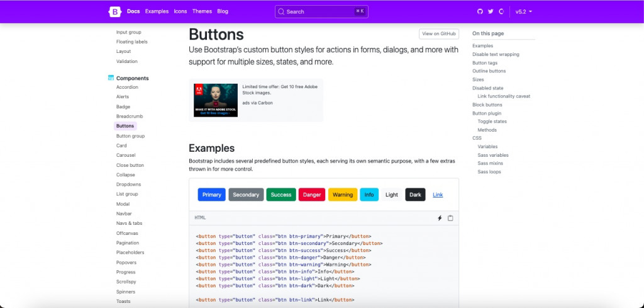Open the Open Collective icon link
Image resolution: width=644 pixels, height=308 pixels.
tap(501, 11)
